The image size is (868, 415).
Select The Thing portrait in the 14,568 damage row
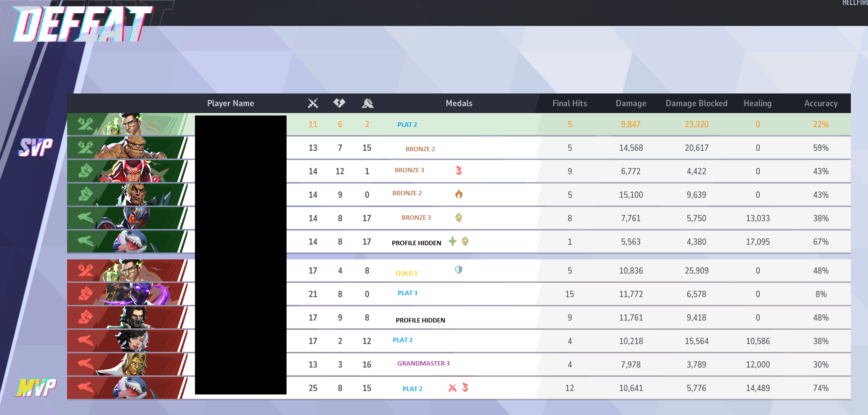(131, 147)
